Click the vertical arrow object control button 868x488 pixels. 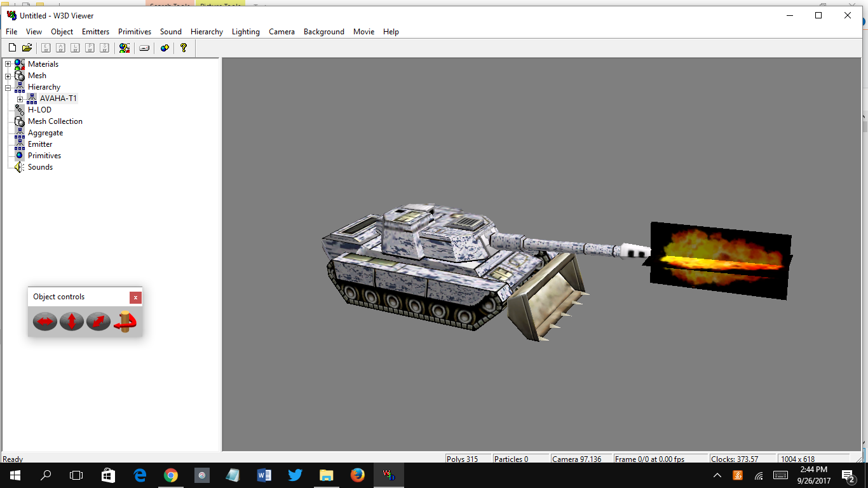point(72,322)
